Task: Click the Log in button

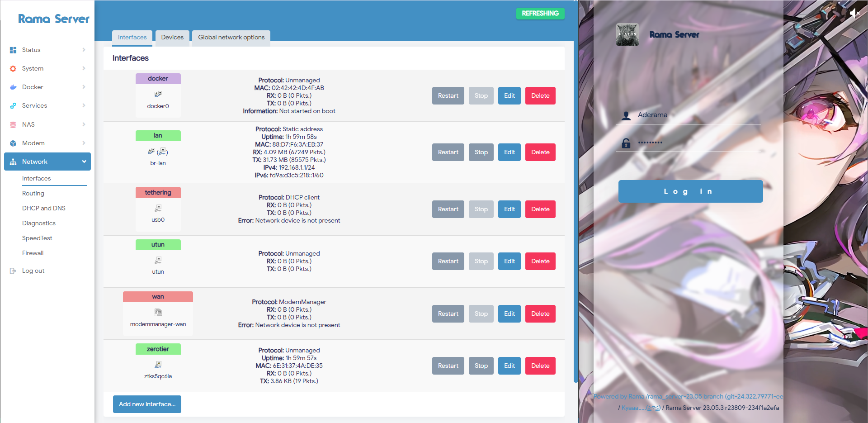Action: tap(690, 191)
